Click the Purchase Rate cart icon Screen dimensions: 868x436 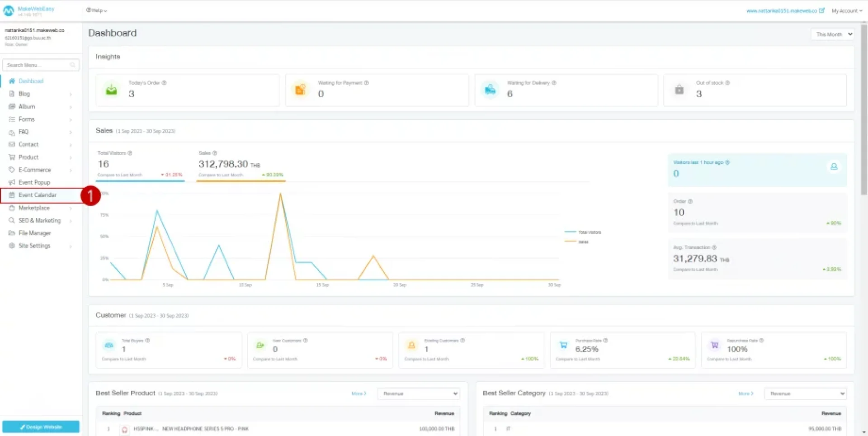coord(563,346)
